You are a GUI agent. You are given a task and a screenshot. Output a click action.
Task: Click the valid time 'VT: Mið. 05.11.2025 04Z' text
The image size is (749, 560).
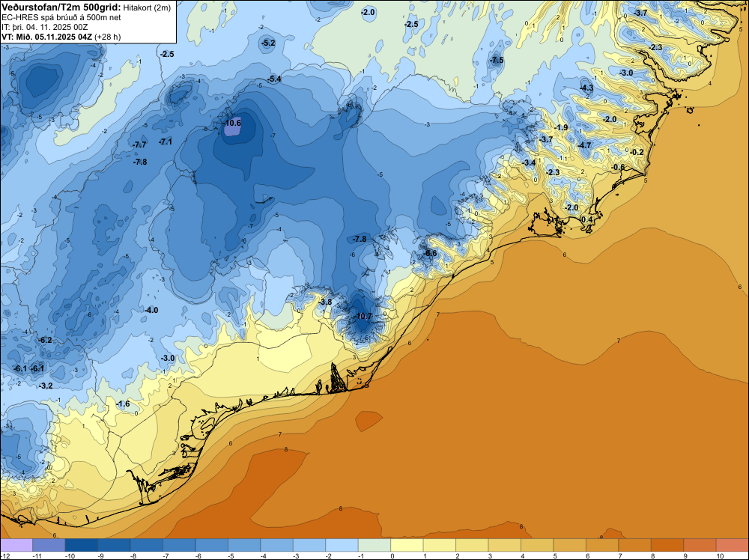[x=46, y=37]
